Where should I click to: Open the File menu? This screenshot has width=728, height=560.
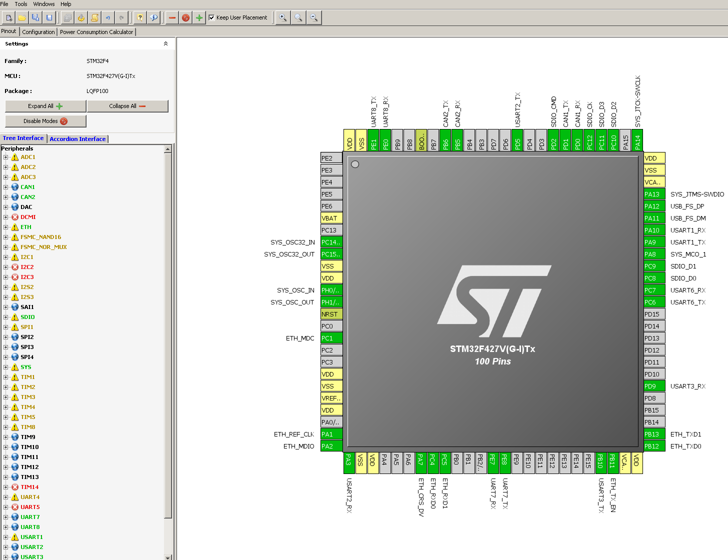click(4, 4)
